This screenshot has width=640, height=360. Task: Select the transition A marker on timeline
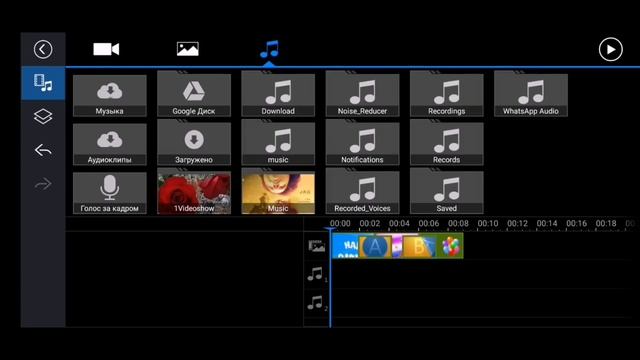(x=375, y=246)
